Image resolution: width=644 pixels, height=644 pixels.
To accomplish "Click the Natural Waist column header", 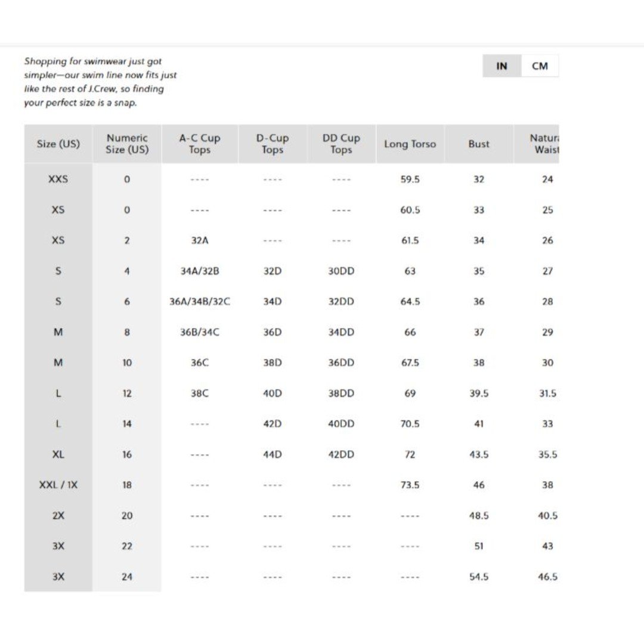I will pos(537,144).
